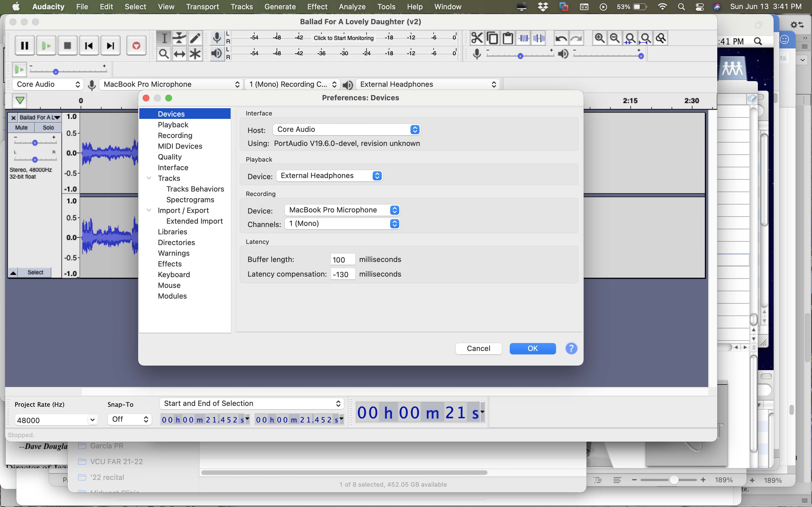
Task: Select the Draw tool
Action: tap(195, 38)
